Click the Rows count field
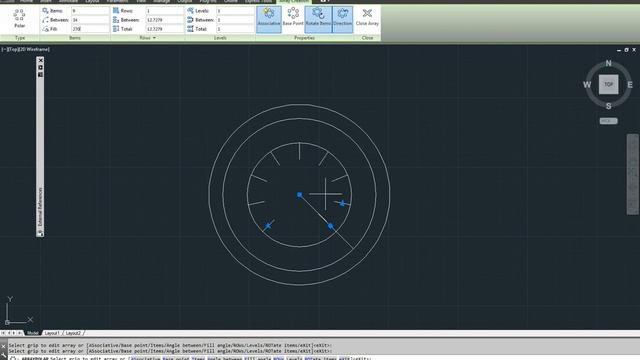Viewport: 640px width, 360px height. (x=164, y=11)
